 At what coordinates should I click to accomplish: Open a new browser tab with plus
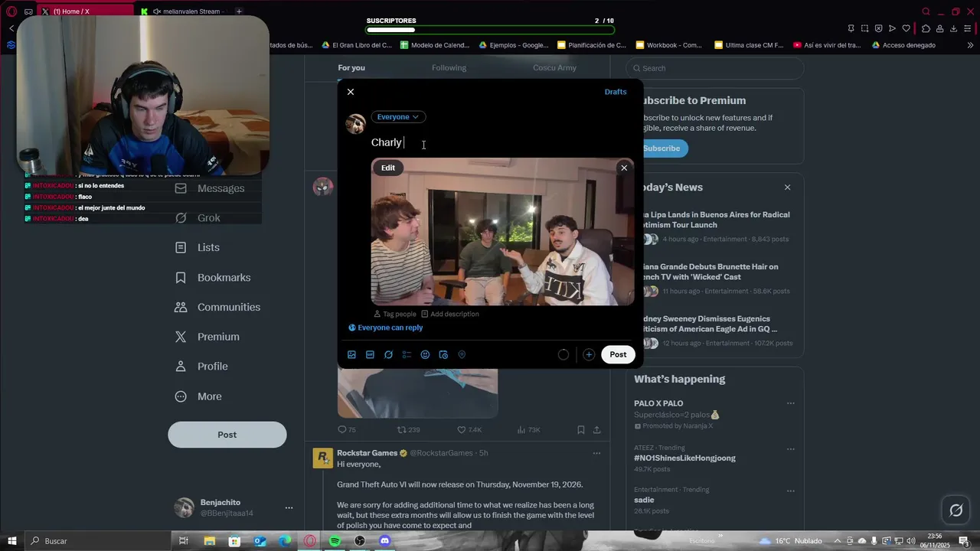239,11
